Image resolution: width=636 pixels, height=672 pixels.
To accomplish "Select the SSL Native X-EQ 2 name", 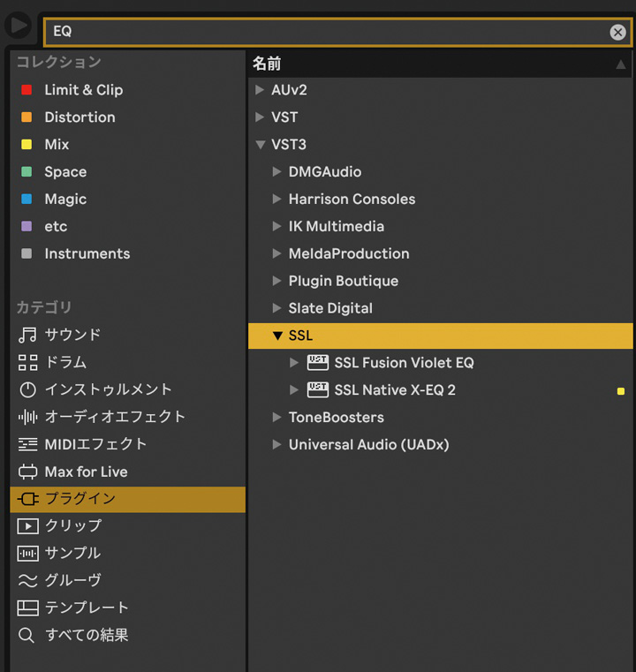I will point(395,390).
